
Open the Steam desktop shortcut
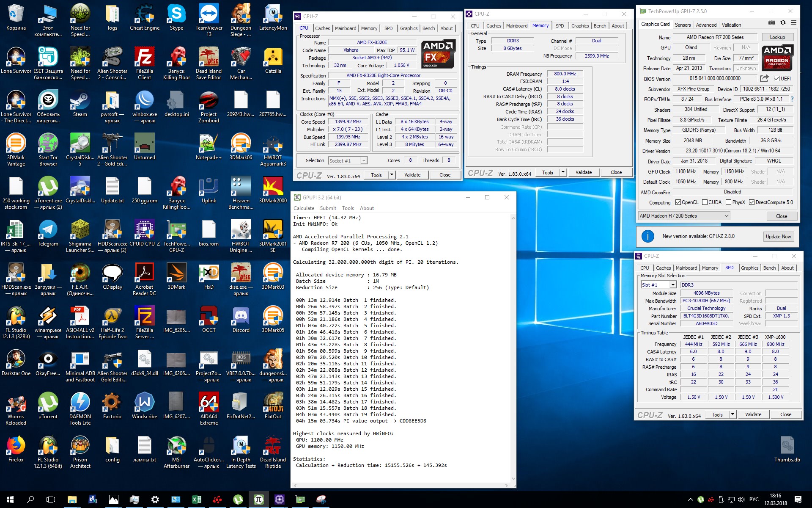(80, 104)
